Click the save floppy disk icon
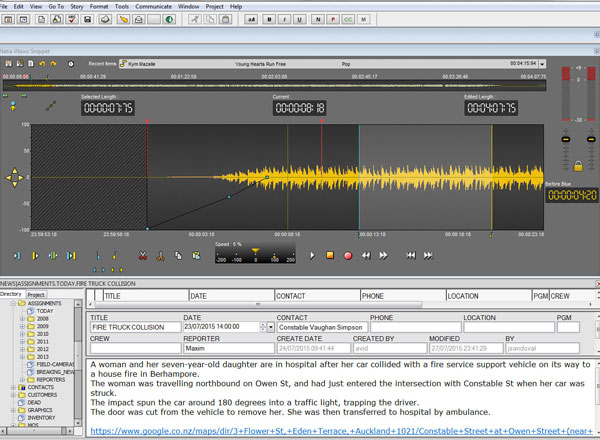This screenshot has height=440, width=600. pyautogui.click(x=88, y=19)
